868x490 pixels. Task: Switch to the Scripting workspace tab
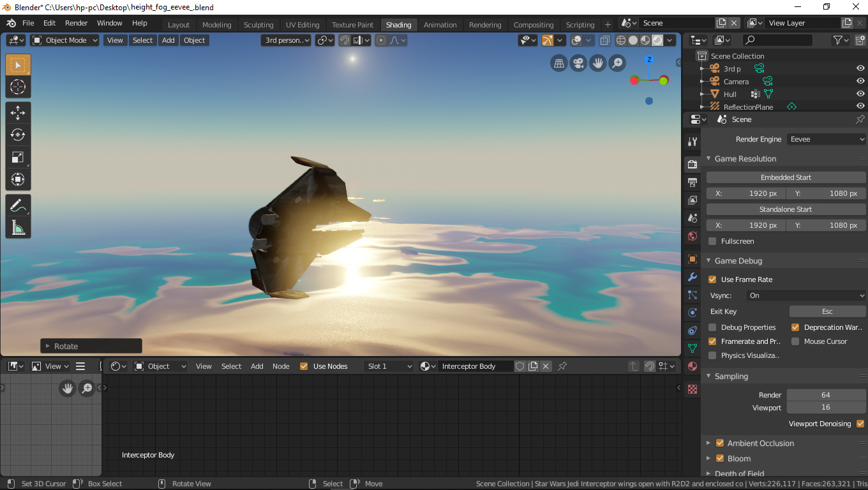coord(580,25)
